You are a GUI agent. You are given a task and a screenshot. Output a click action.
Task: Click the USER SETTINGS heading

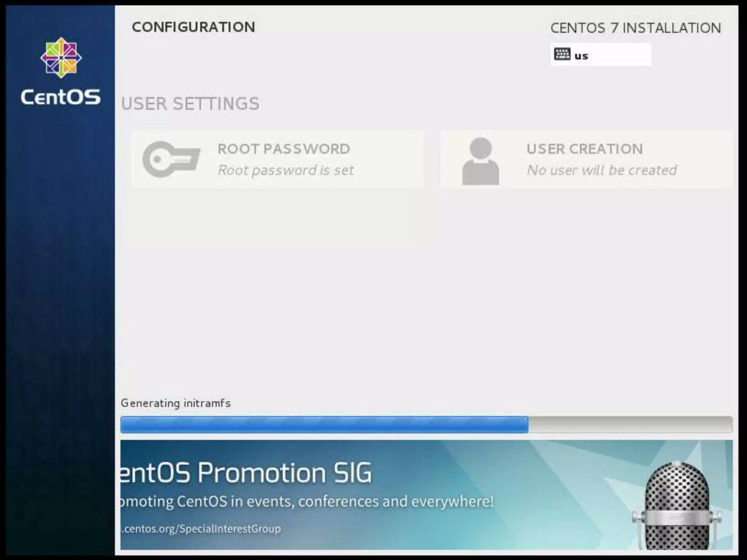coord(190,104)
